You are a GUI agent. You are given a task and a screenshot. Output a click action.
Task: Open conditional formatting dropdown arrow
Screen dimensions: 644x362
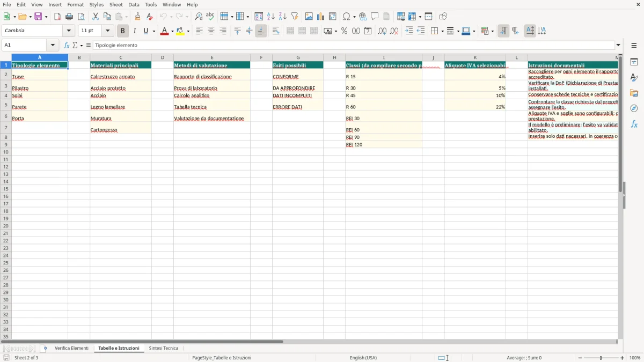492,31
